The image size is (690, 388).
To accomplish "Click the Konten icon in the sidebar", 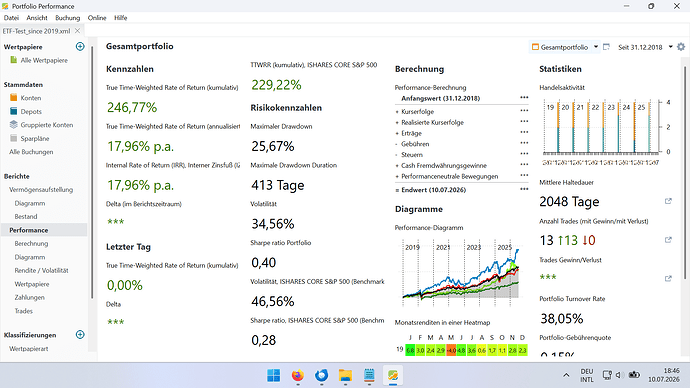I will pyautogui.click(x=14, y=98).
